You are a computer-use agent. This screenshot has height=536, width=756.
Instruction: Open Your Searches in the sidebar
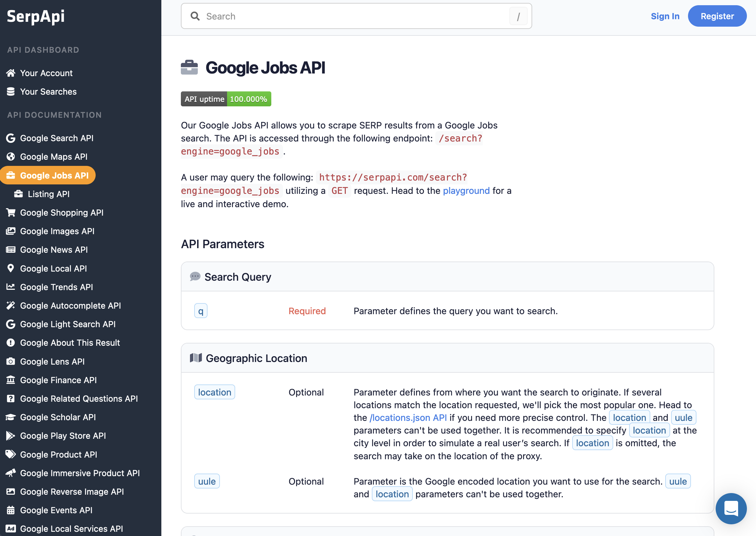click(48, 91)
